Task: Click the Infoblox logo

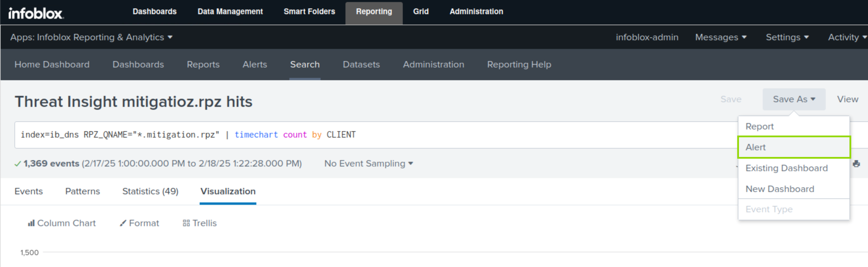Action: point(36,13)
